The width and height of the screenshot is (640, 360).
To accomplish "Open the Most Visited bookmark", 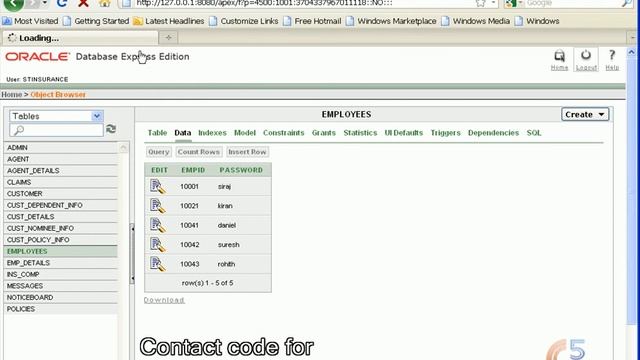I will pos(31,21).
